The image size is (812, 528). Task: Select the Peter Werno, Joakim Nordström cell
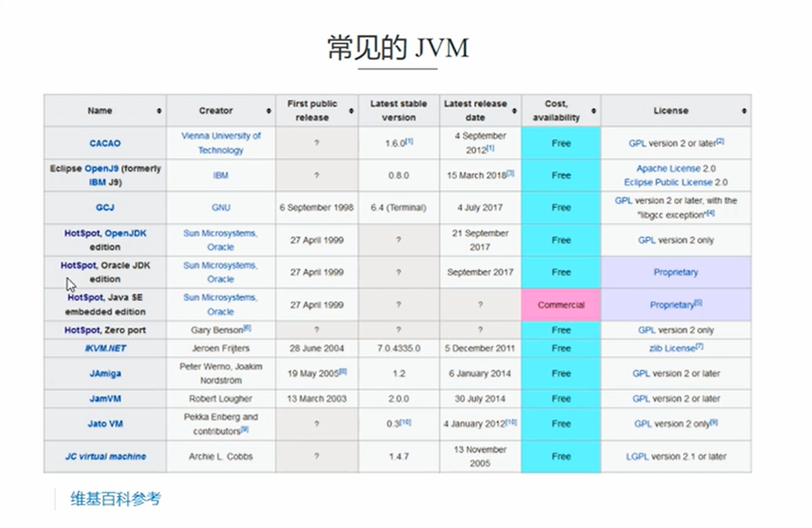[221, 373]
